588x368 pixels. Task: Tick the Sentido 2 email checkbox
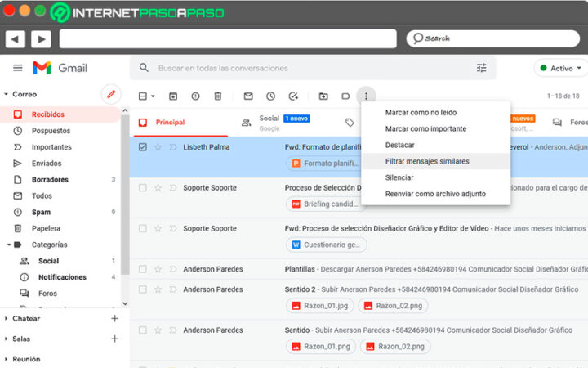click(x=142, y=289)
